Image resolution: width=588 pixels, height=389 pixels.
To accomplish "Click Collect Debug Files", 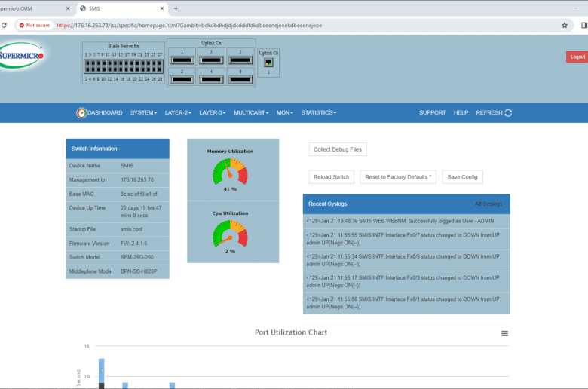I will click(x=338, y=149).
